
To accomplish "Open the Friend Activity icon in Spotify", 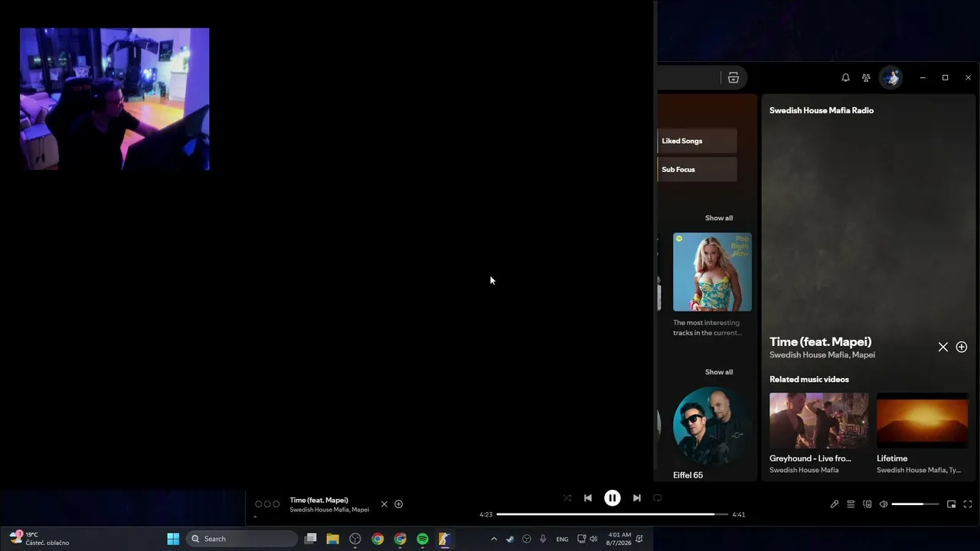I will coord(866,77).
